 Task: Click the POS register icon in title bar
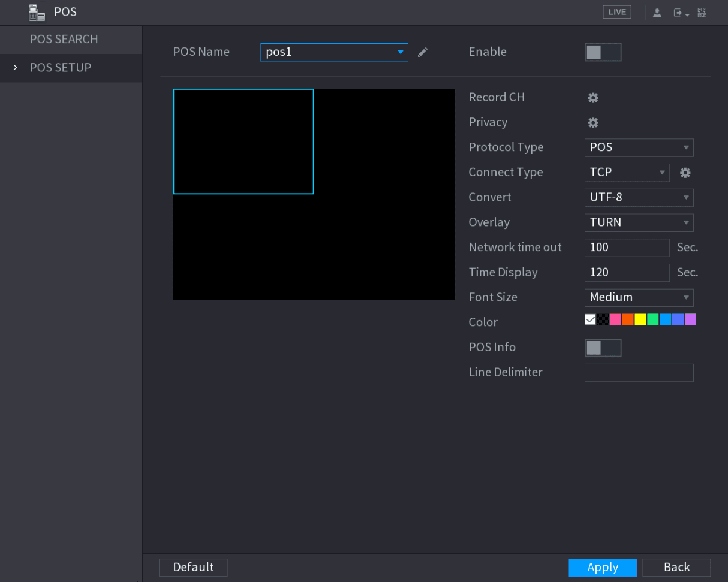(37, 12)
